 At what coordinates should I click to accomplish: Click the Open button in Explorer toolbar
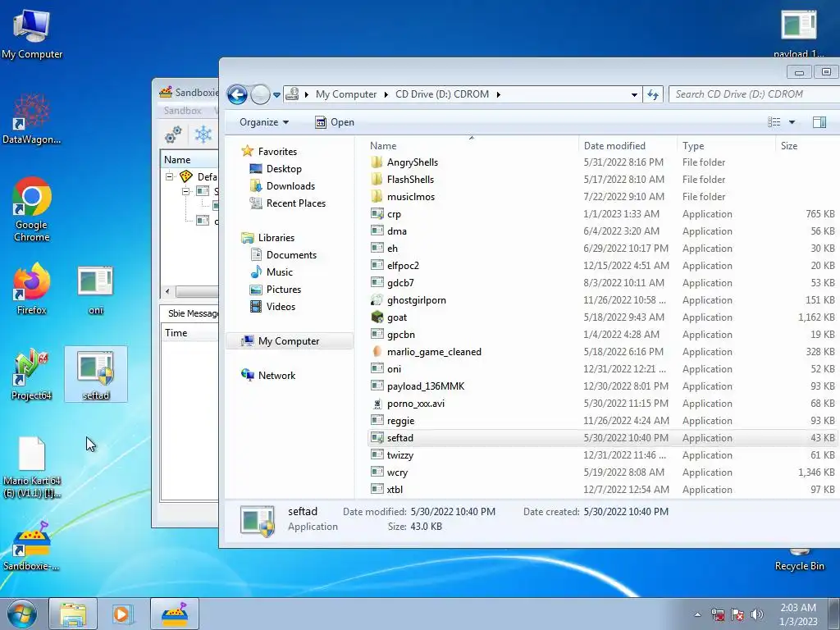[335, 122]
